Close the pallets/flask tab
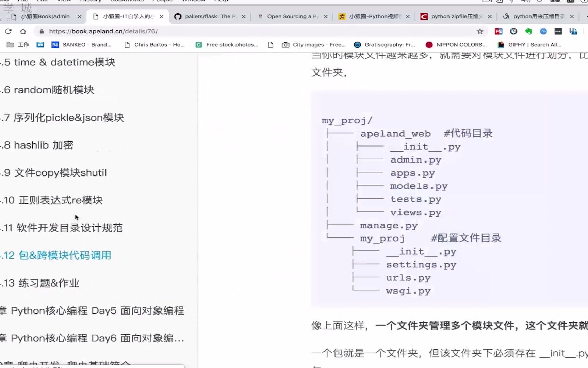This screenshot has height=368, width=588. coord(244,16)
